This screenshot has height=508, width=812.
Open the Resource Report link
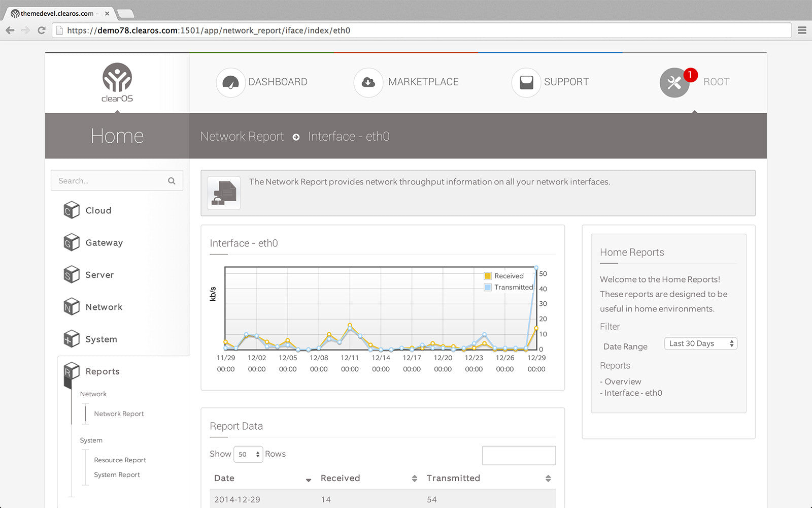click(120, 460)
